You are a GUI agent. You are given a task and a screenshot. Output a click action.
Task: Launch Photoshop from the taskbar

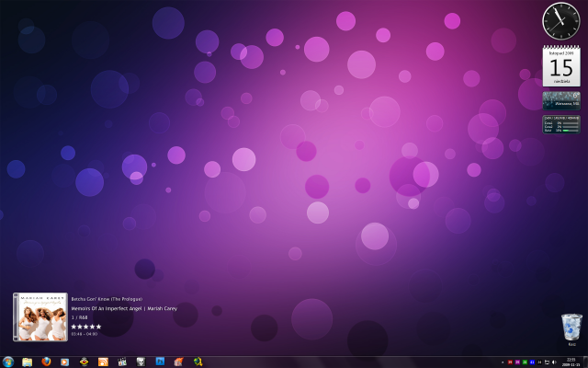coord(160,362)
